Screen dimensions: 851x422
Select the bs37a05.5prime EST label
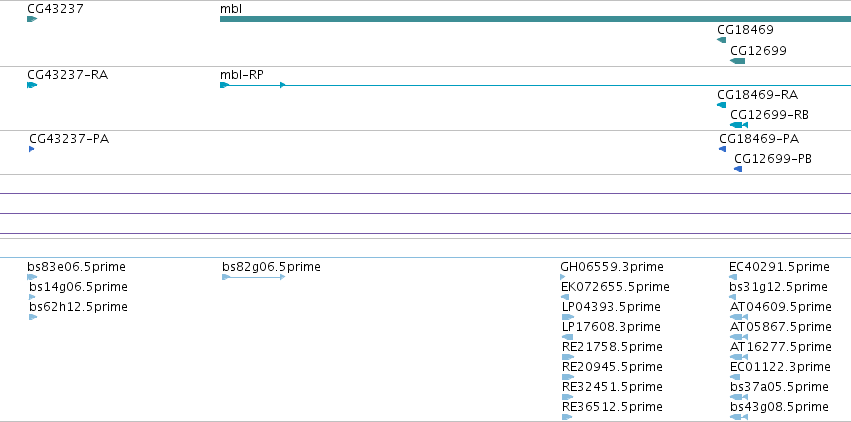pyautogui.click(x=779, y=387)
